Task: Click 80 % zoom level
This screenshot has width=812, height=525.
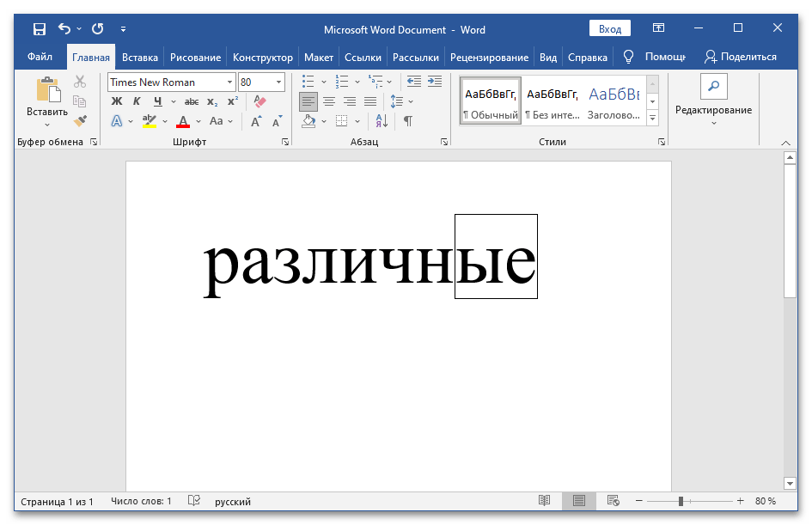Action: pos(766,501)
